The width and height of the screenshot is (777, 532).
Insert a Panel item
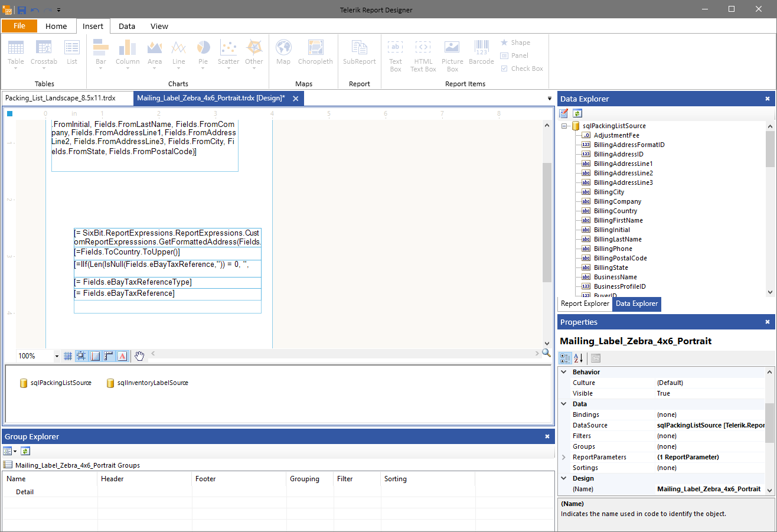click(514, 56)
